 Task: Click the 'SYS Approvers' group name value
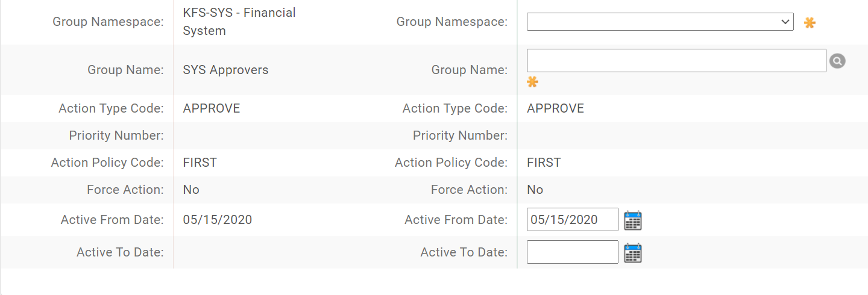tap(225, 70)
